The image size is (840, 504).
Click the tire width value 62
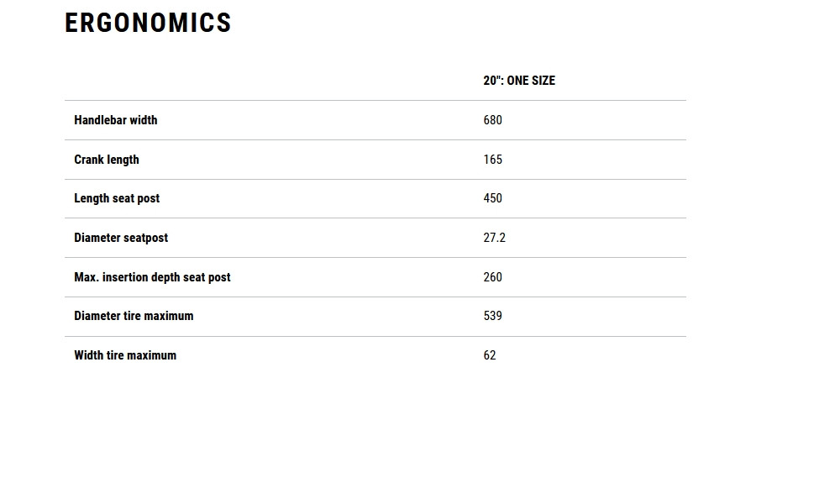click(x=490, y=355)
